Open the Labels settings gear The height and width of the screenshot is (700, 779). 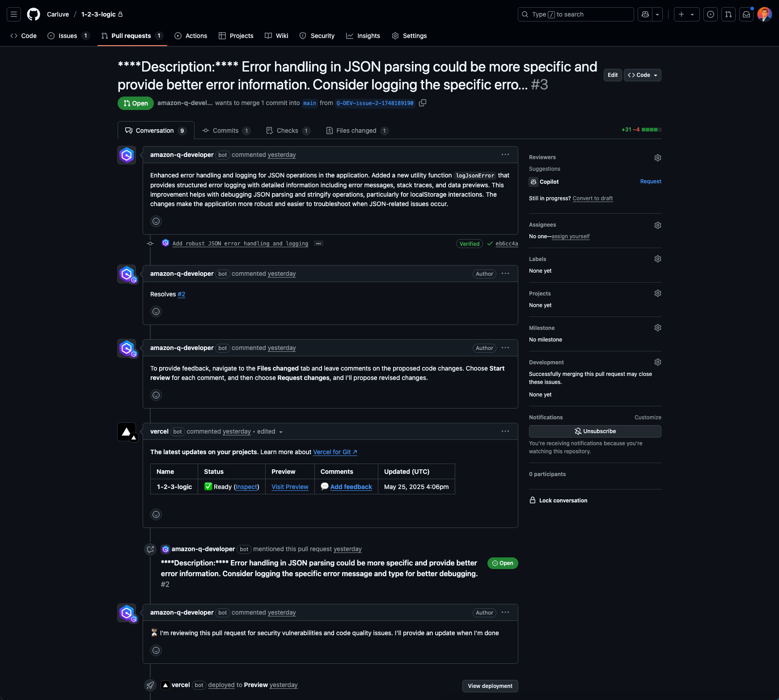point(657,258)
